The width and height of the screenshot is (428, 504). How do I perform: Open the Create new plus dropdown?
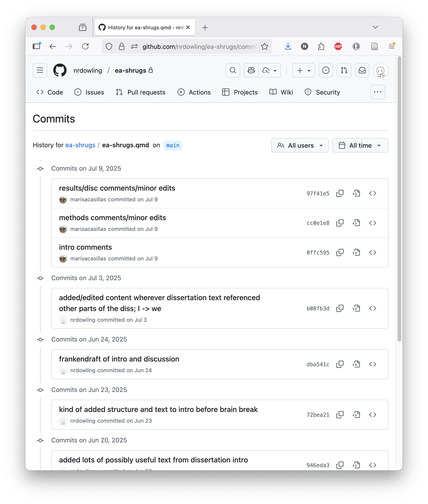303,70
